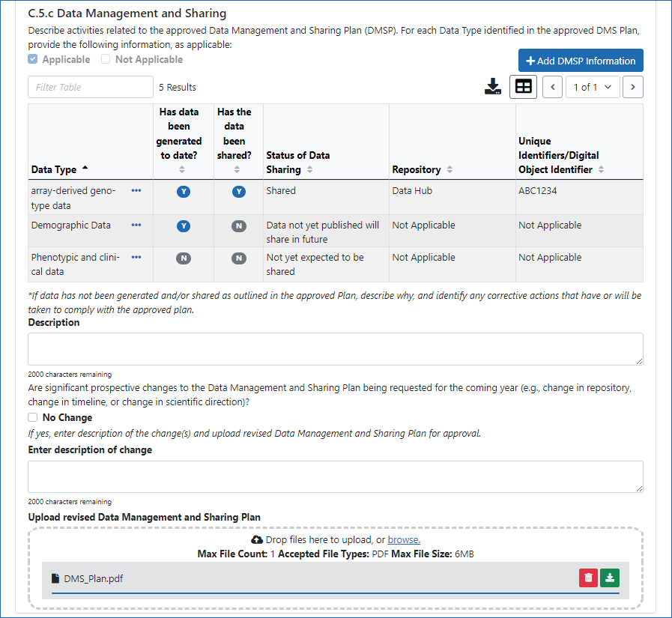Viewport: 672px width, 618px height.
Task: Click the DMS_Plan.pdf file name
Action: click(94, 578)
